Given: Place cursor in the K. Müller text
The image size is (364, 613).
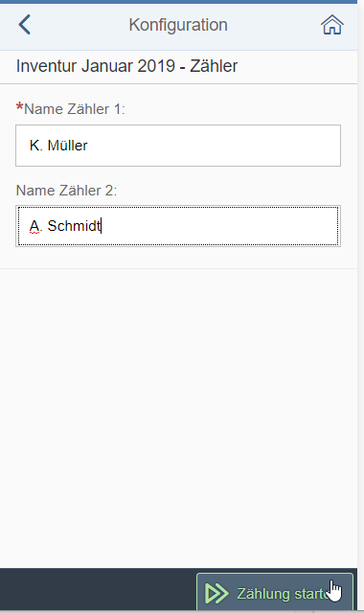Looking at the screenshot, I should coord(58,146).
